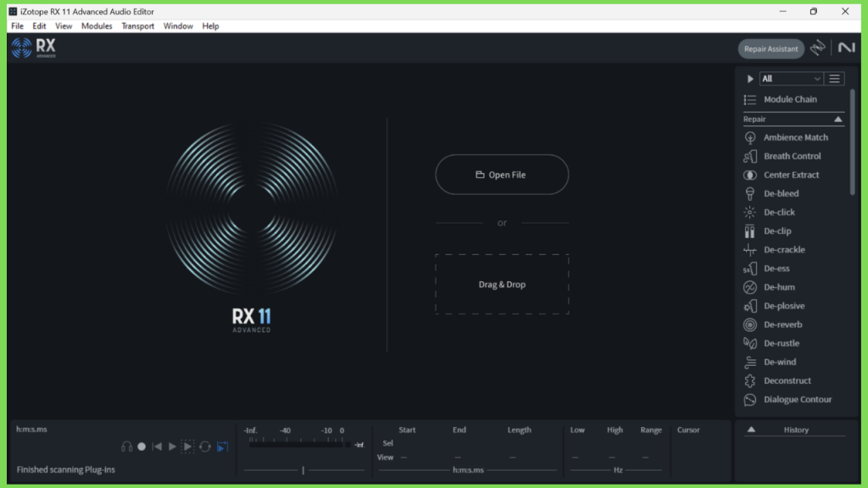Click the Repair category heading
This screenshot has width=868, height=488.
(754, 119)
